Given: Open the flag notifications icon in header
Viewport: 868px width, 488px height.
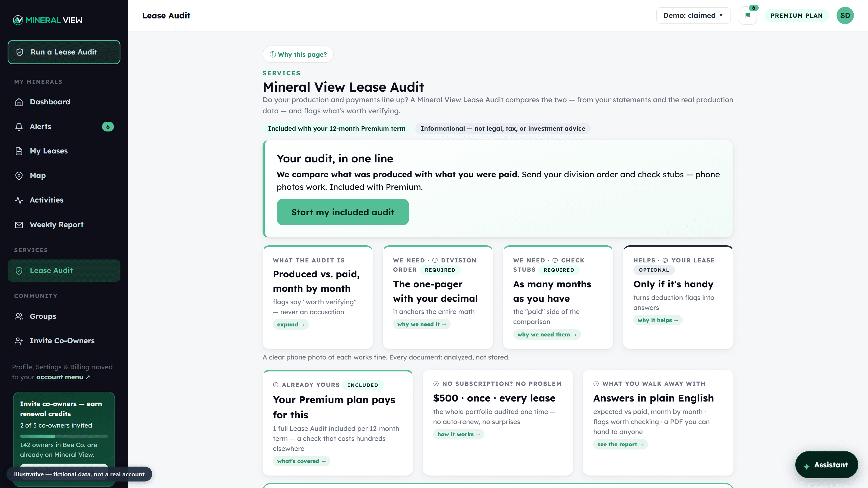Looking at the screenshot, I should coord(748,15).
